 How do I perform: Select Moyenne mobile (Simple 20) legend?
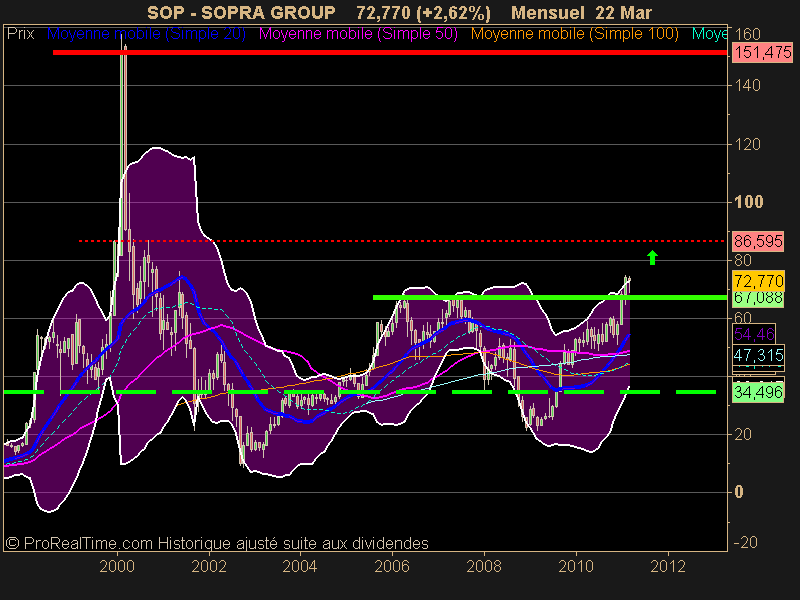[146, 34]
